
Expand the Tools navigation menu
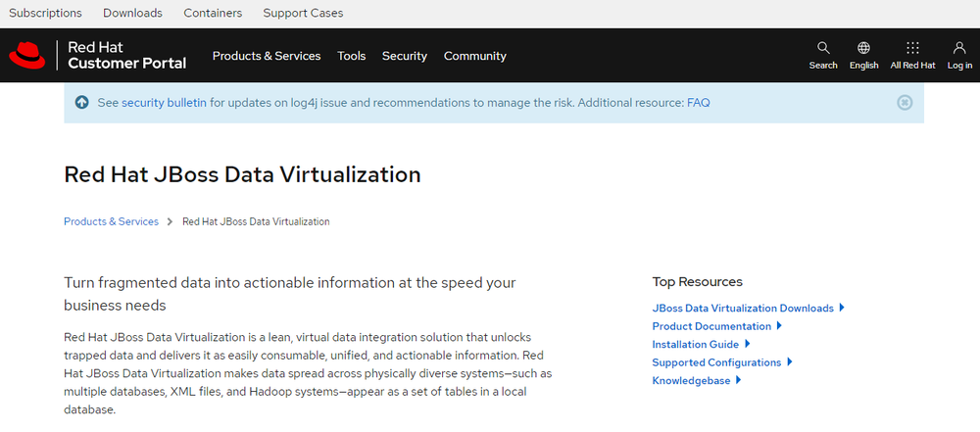[351, 56]
